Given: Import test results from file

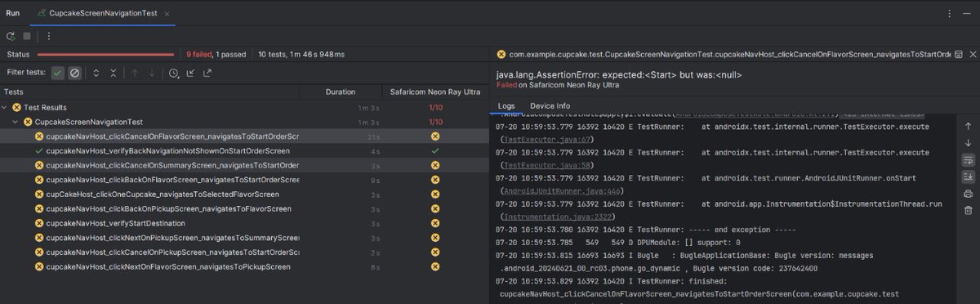Looking at the screenshot, I should tap(190, 73).
